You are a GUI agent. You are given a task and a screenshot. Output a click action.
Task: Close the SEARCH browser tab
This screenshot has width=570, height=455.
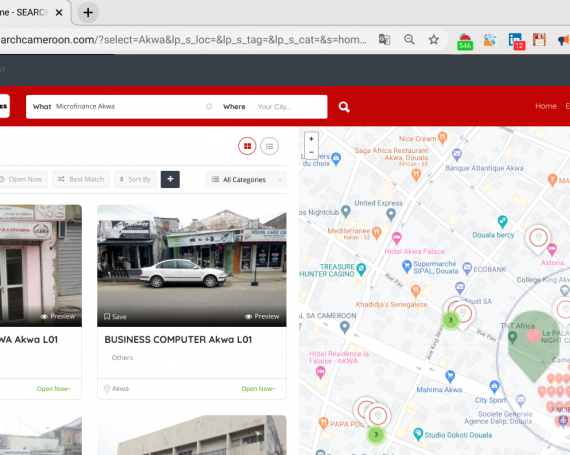click(x=59, y=13)
